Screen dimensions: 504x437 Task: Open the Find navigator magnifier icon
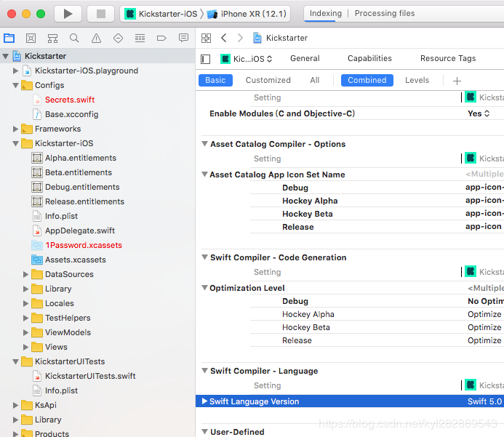pyautogui.click(x=74, y=39)
